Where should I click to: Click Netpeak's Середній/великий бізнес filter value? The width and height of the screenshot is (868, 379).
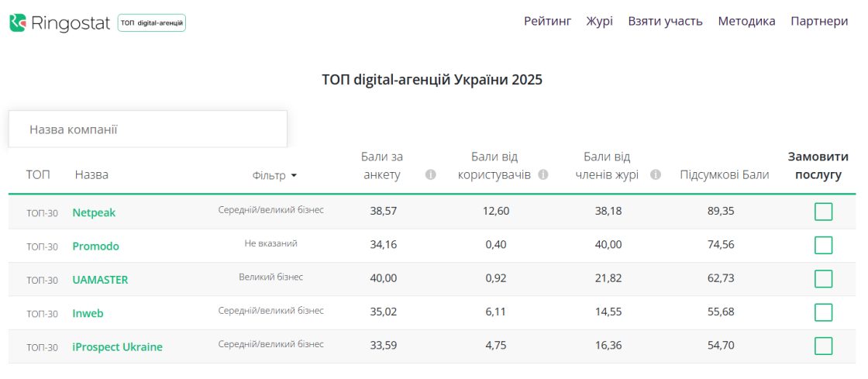coord(270,210)
